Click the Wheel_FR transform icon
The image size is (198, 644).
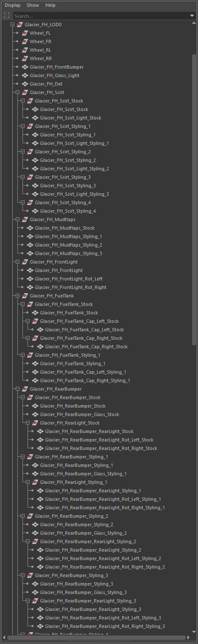coord(25,42)
